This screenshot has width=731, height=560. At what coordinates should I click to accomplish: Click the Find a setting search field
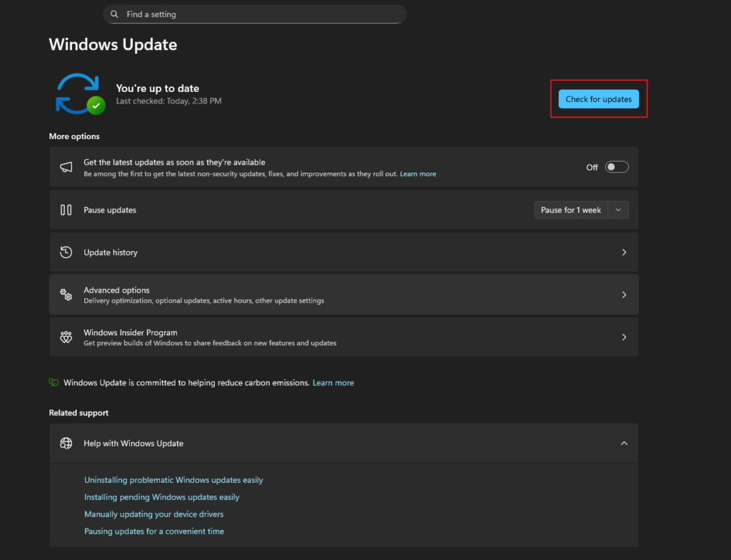pos(254,14)
